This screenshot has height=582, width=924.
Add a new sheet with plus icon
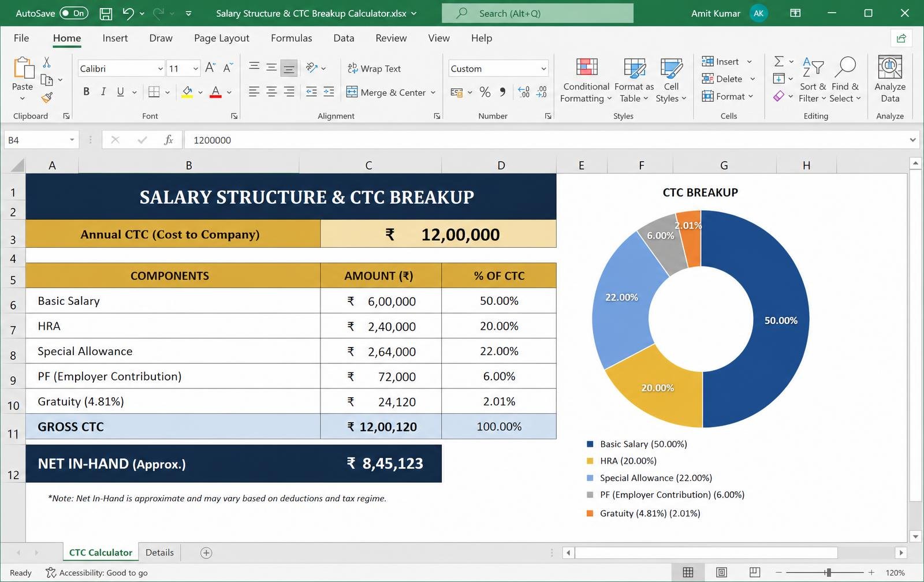pyautogui.click(x=206, y=553)
